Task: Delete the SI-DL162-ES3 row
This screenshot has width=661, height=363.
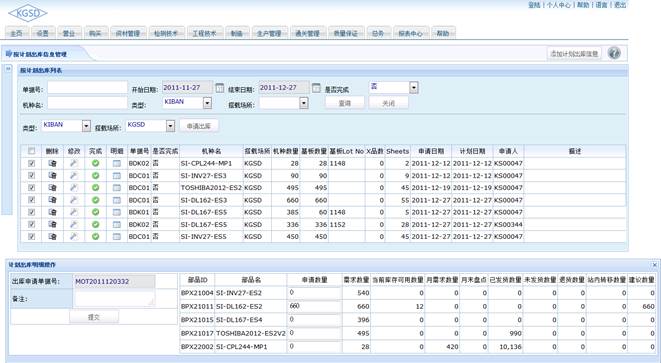Action: pos(52,200)
